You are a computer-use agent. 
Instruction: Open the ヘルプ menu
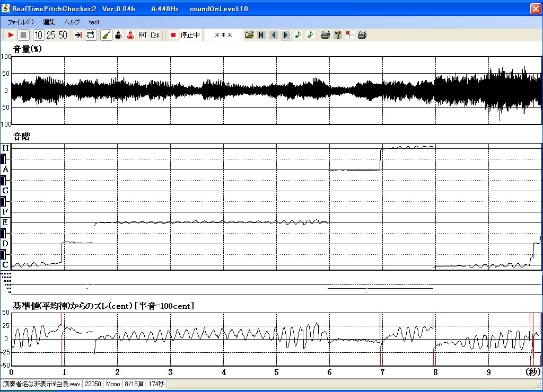point(72,22)
